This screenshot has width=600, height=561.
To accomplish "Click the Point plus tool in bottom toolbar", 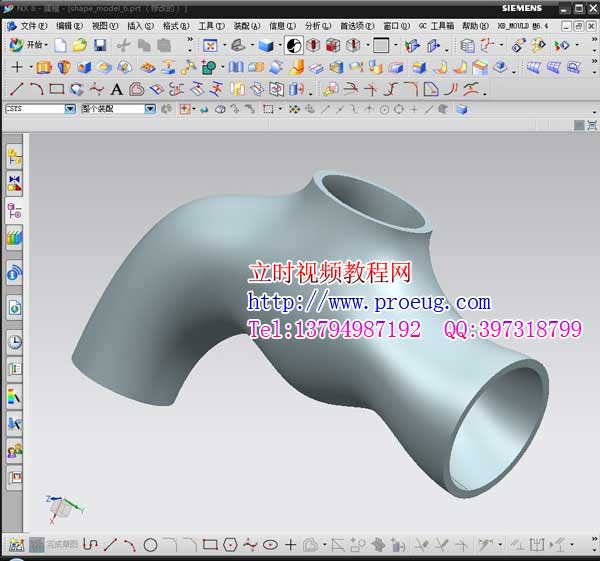I will [290, 545].
